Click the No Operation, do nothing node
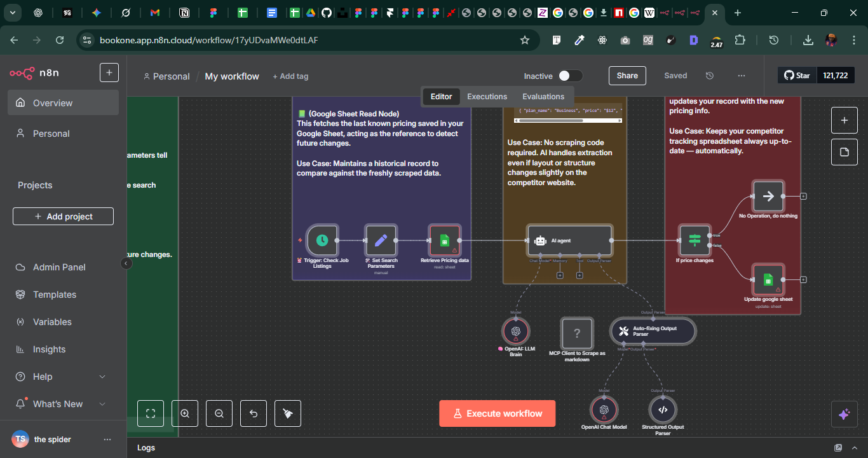Screen dimensions: 868x458 768,196
